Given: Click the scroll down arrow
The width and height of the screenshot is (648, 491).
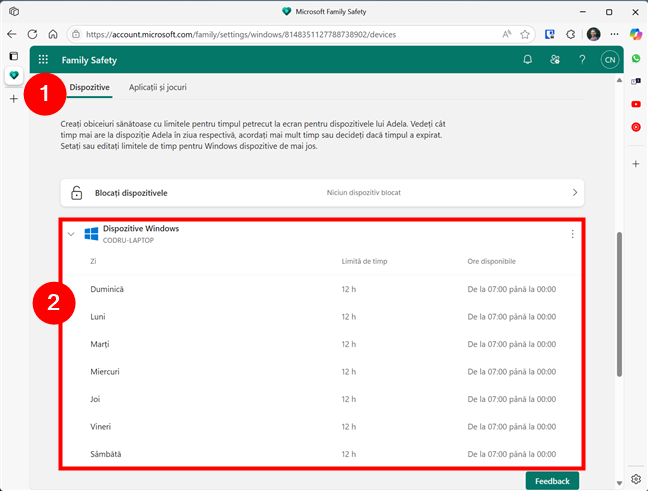Looking at the screenshot, I should click(x=619, y=483).
